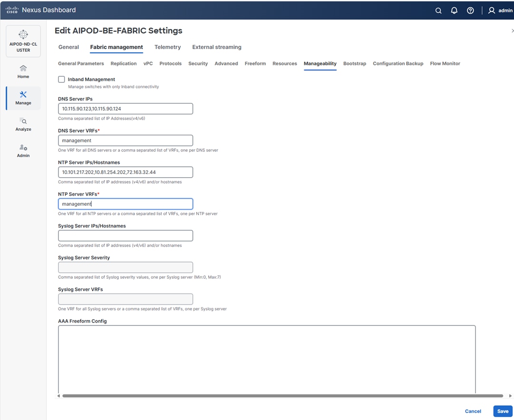Cancel editing fabric settings
514x420 pixels.
coord(473,411)
